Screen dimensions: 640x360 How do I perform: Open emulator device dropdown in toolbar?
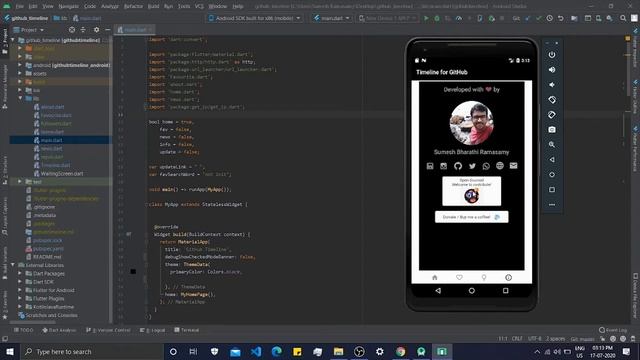click(x=387, y=18)
